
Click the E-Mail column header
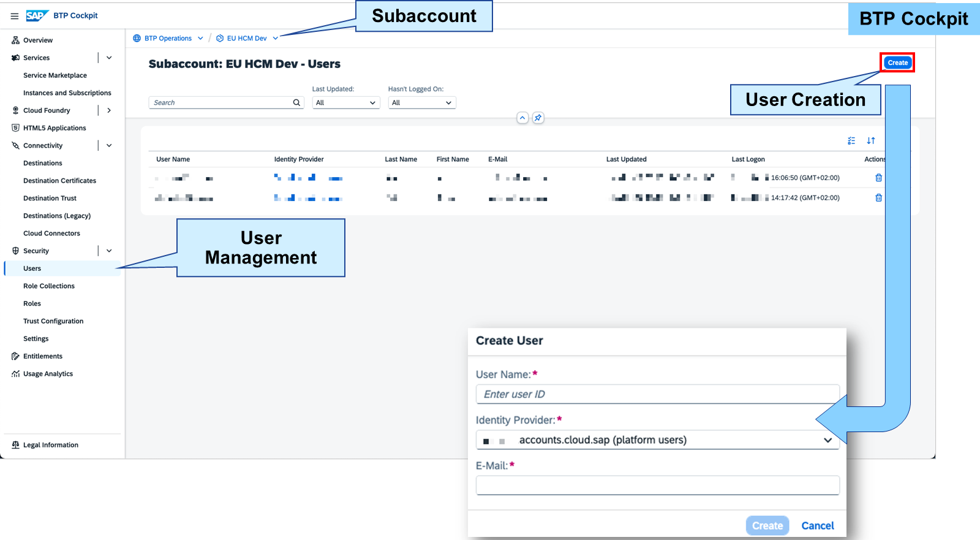tap(497, 159)
